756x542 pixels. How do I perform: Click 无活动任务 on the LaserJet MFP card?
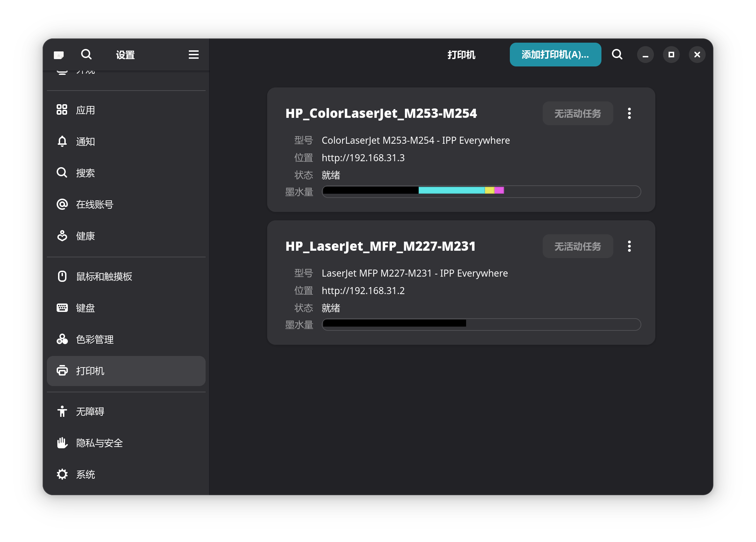[578, 246]
